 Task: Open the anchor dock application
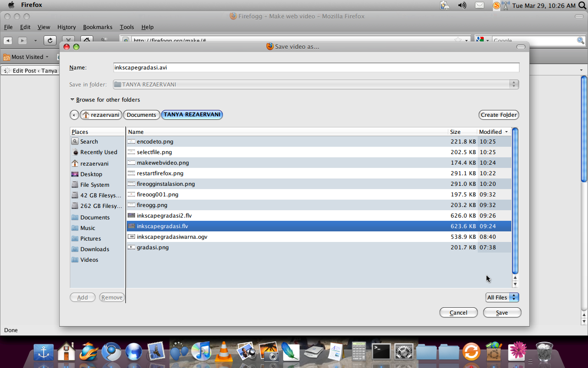point(44,352)
